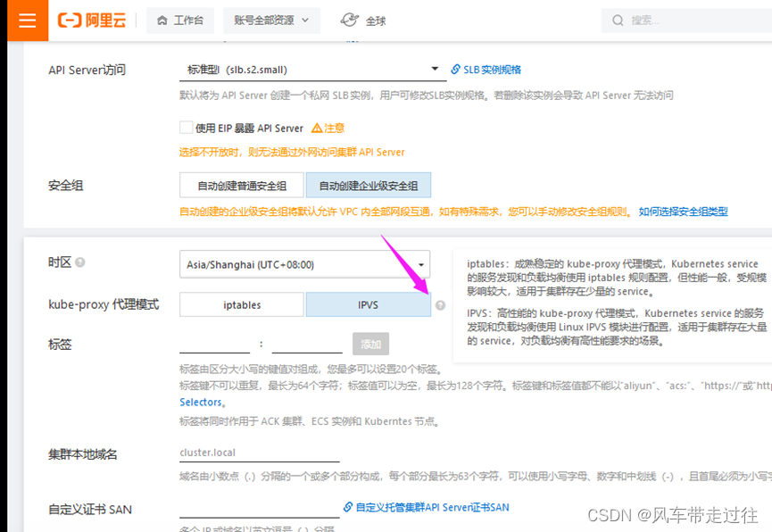
Task: Open the API Server SLB spec dropdown
Action: tap(312, 70)
